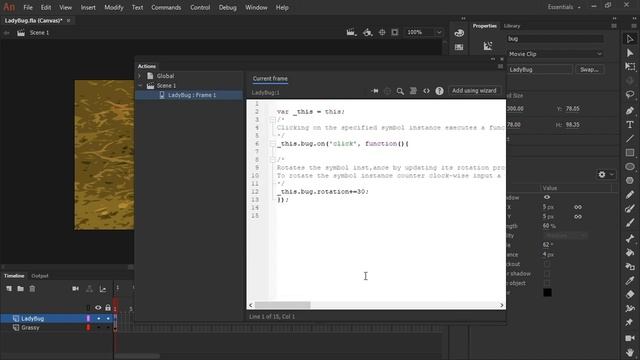Image resolution: width=640 pixels, height=360 pixels.
Task: Click the instance name field "bug"
Action: (555, 39)
